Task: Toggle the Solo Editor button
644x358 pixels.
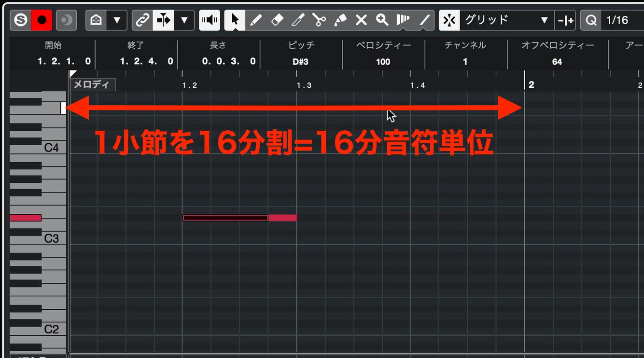Action: click(21, 20)
